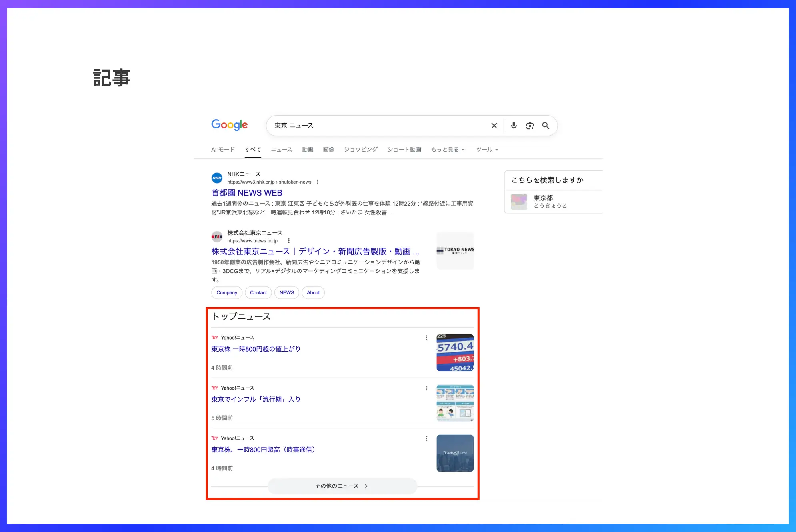Open three-dot menu beside NHK result URL
This screenshot has height=532, width=796.
tap(318, 182)
